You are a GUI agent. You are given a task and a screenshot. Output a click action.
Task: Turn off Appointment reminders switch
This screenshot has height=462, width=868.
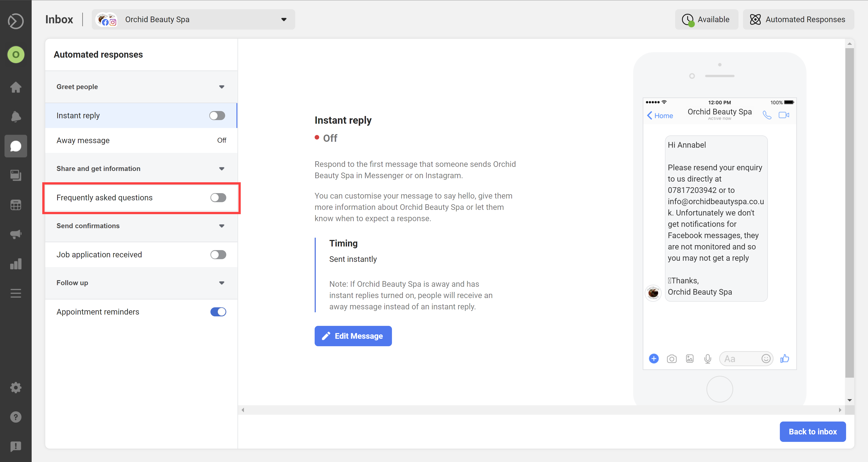click(218, 312)
